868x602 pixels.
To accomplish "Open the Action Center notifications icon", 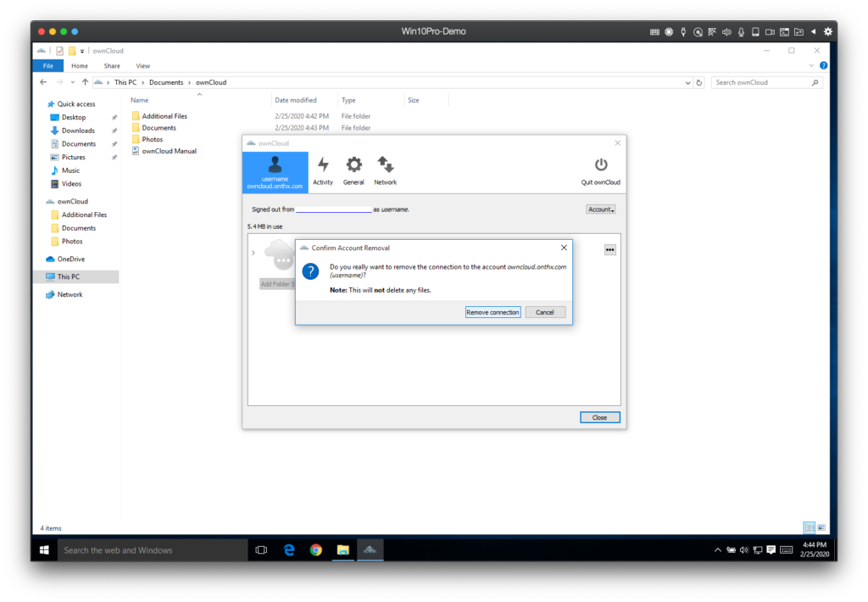I will 771,550.
